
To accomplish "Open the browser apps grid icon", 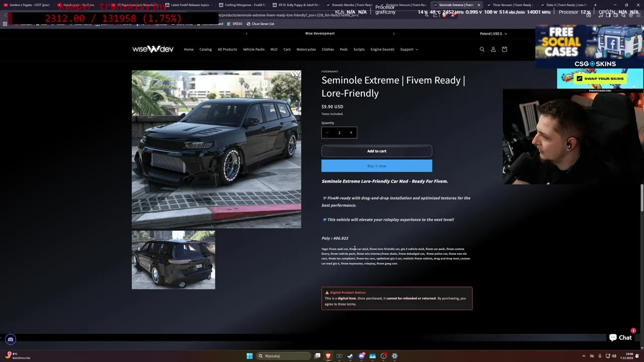I will (x=5, y=24).
